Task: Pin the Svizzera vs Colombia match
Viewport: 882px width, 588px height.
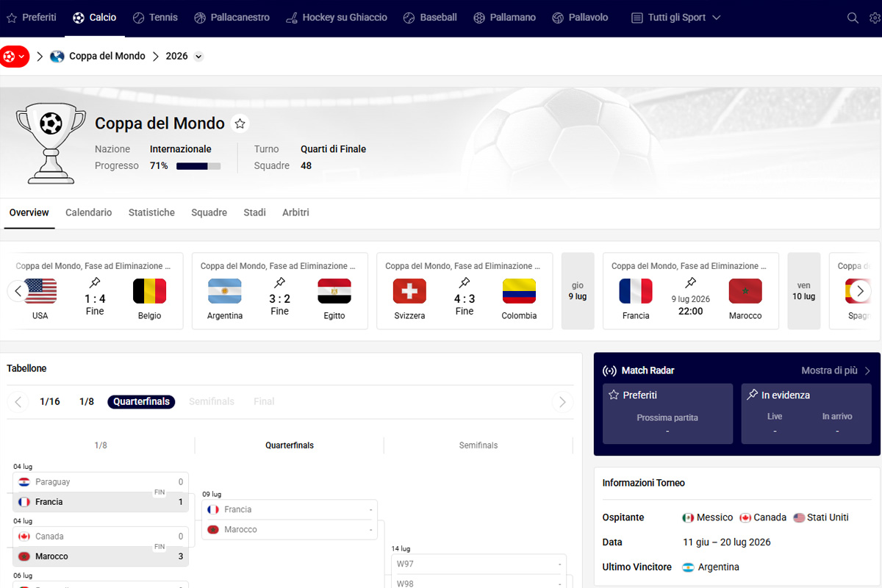Action: point(465,282)
